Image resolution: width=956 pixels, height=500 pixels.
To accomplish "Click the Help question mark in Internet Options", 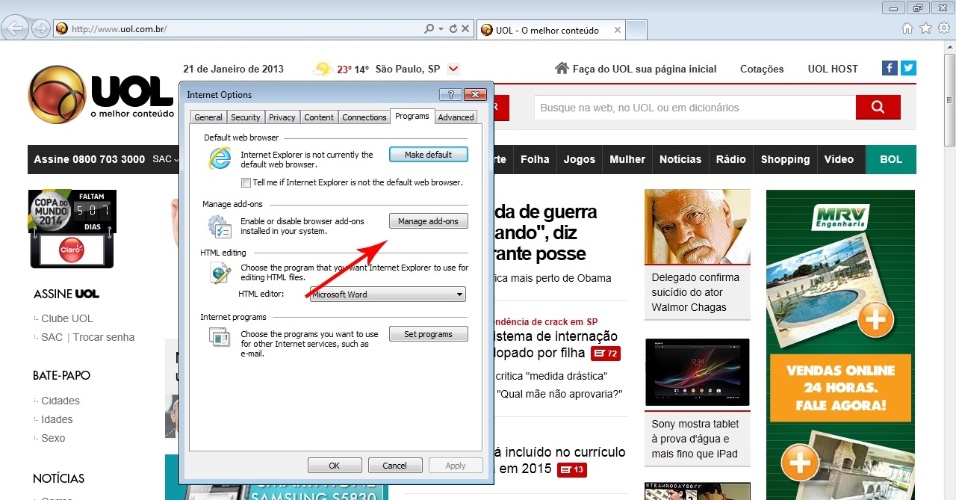I will coord(451,94).
